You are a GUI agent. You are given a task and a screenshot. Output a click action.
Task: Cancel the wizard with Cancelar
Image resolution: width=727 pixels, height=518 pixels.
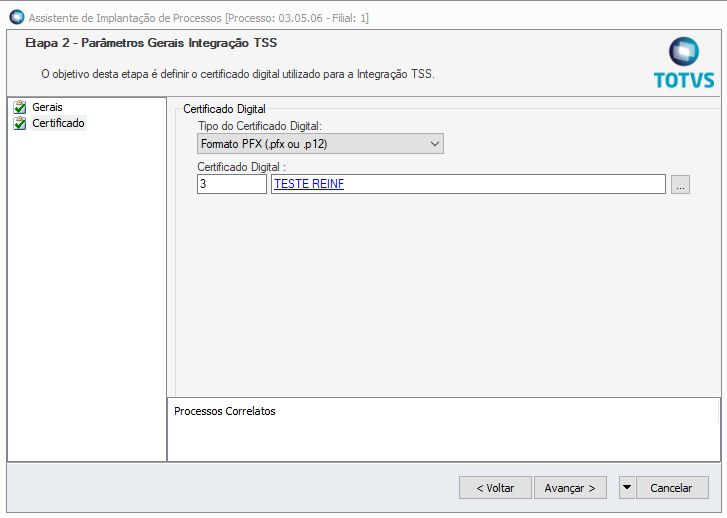pos(671,488)
